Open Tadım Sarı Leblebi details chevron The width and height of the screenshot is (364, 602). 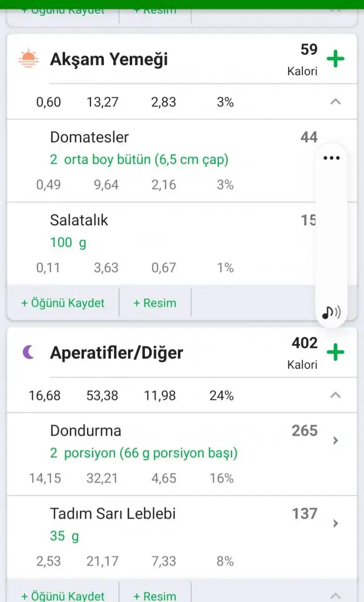[x=335, y=523]
